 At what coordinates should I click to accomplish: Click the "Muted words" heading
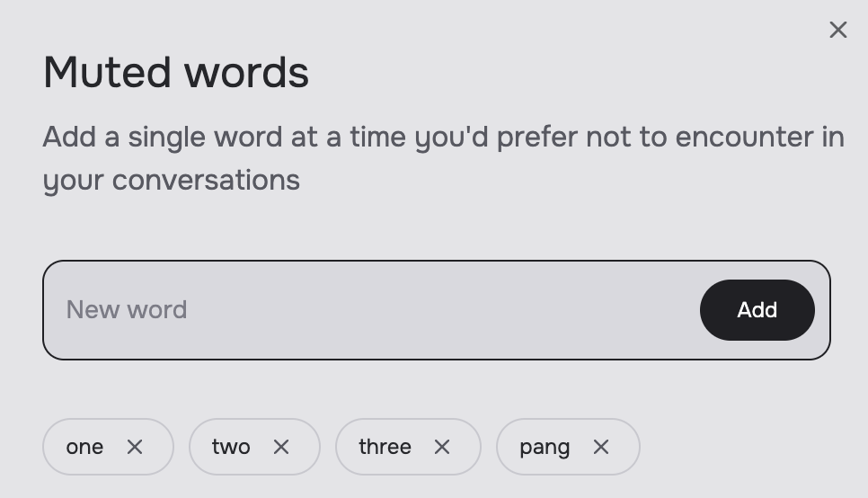[176, 73]
